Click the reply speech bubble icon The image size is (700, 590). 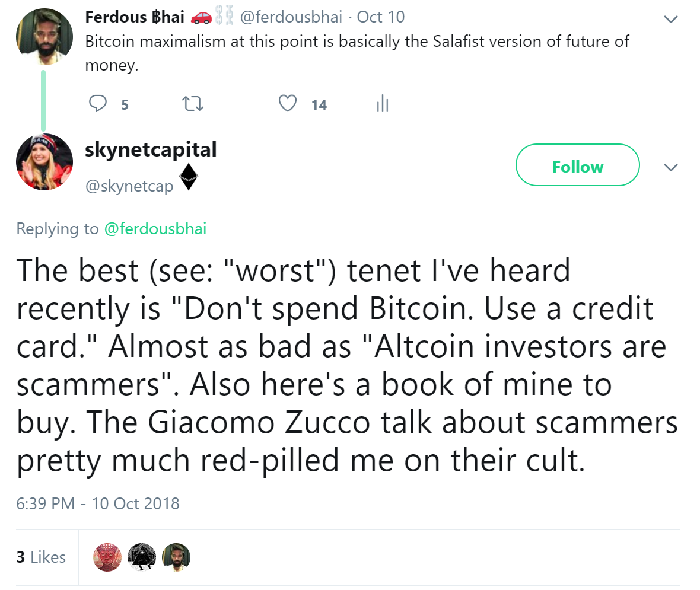97,104
